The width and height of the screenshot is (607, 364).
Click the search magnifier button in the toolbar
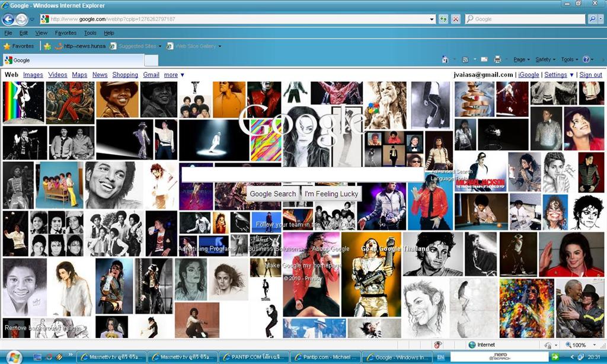coord(592,19)
